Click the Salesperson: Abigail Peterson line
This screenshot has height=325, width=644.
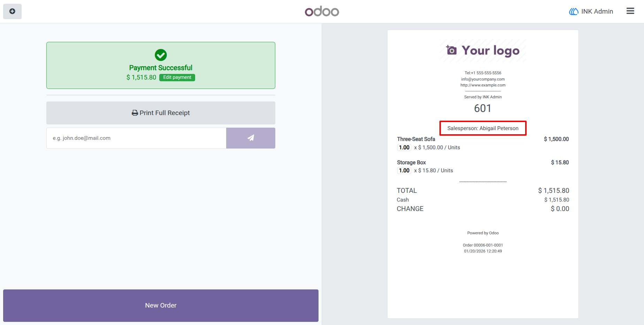483,128
